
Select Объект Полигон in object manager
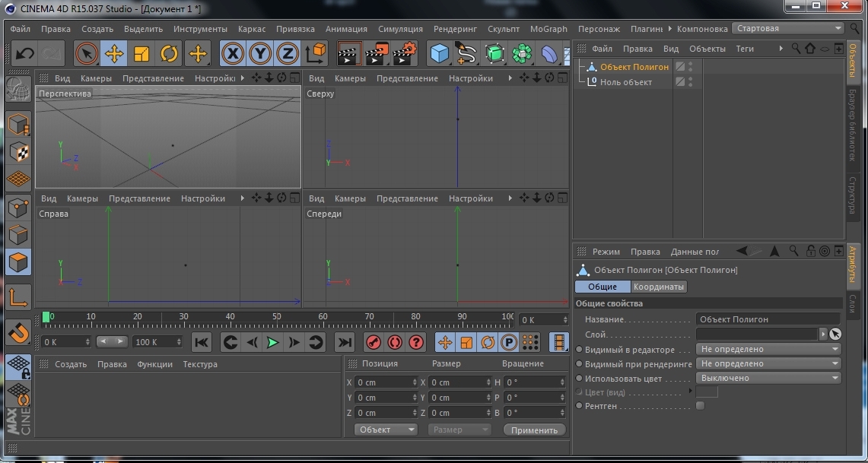[x=634, y=67]
